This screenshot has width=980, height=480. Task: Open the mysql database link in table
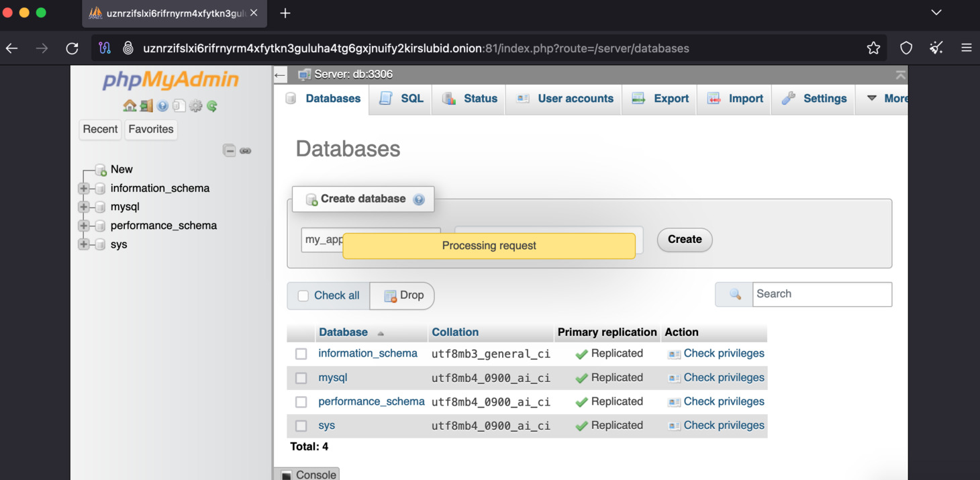333,378
